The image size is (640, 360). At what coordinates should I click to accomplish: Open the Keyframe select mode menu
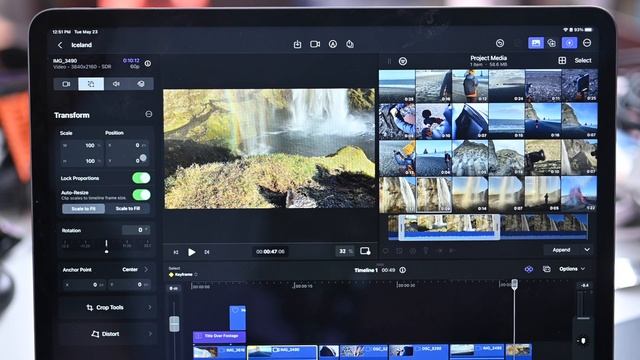coord(183,275)
